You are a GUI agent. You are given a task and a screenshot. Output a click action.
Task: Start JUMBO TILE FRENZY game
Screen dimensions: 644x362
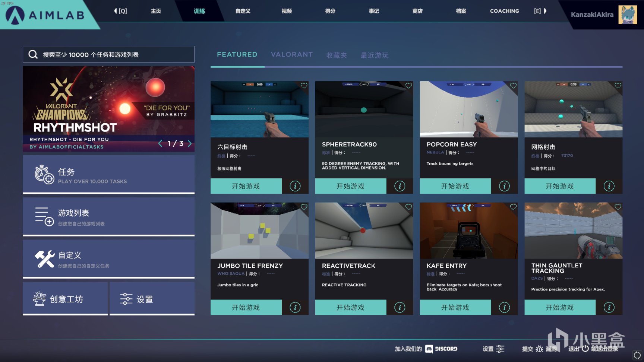click(246, 307)
